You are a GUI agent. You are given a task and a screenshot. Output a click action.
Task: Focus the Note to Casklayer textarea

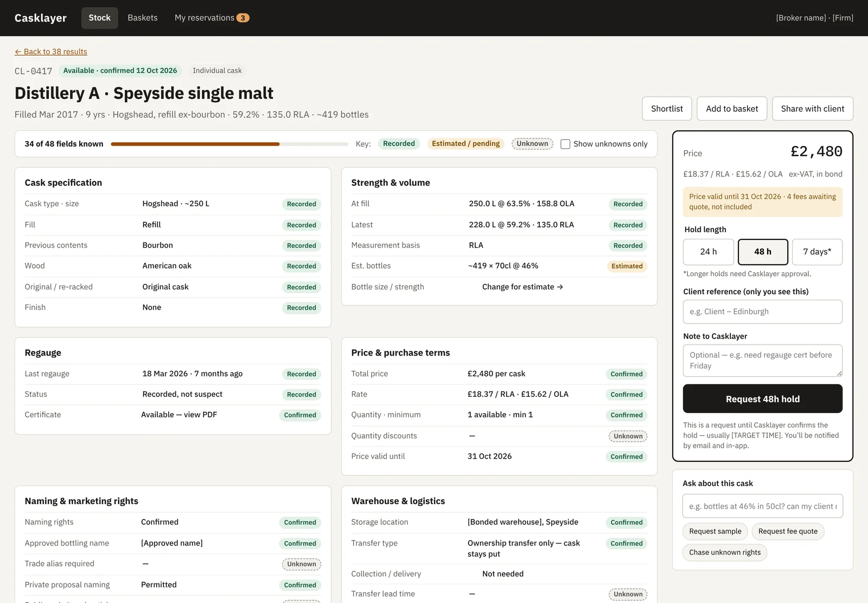tap(763, 360)
